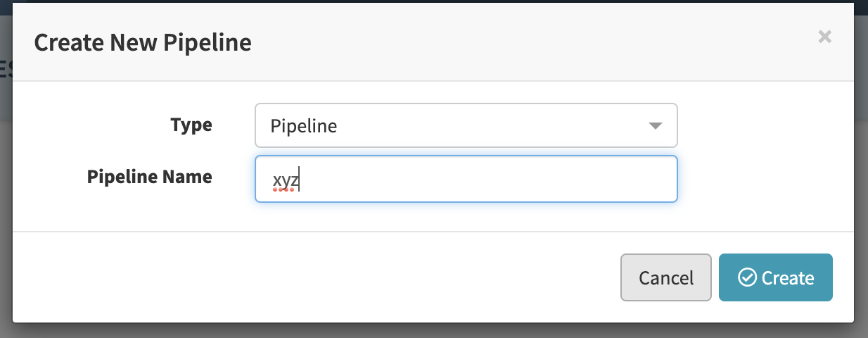This screenshot has width=868, height=338.
Task: Click the 'Create New Pipeline' dialog title
Action: (x=143, y=43)
